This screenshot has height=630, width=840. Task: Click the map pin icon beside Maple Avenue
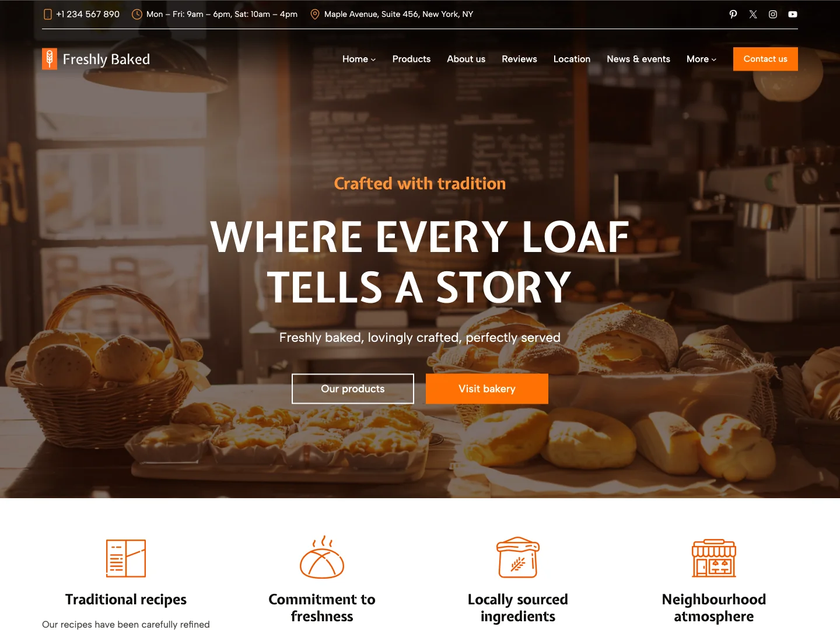pos(315,14)
